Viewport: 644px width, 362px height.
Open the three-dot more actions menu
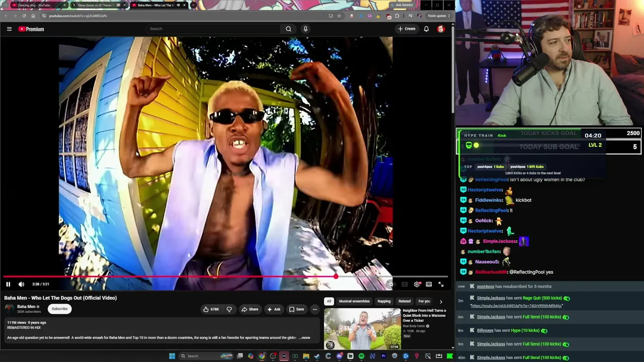[315, 309]
